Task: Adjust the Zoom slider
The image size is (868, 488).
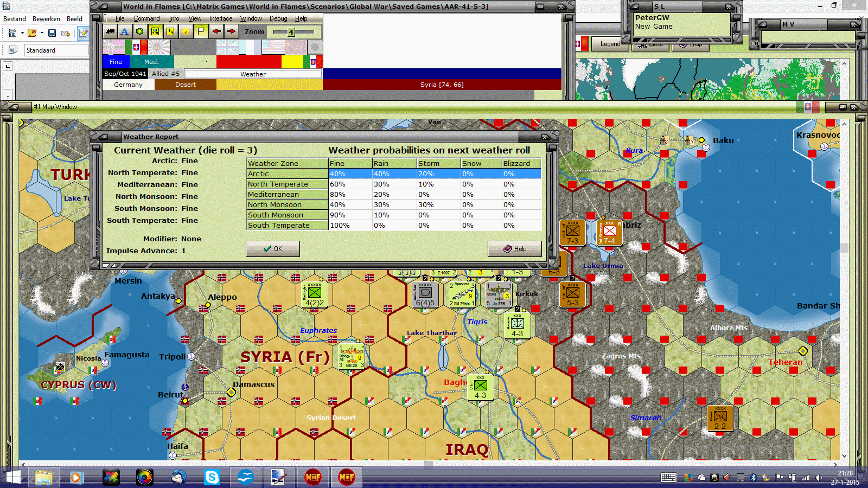Action: (293, 31)
